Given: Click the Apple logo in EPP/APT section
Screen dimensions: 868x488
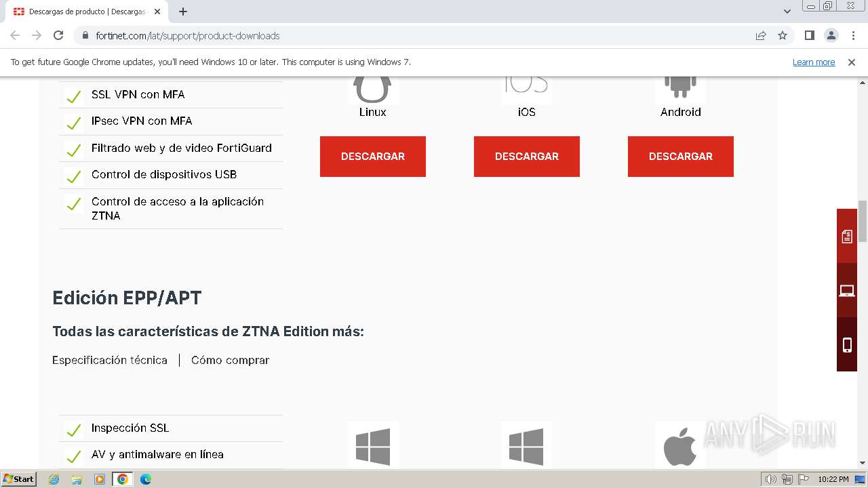Looking at the screenshot, I should 680,446.
